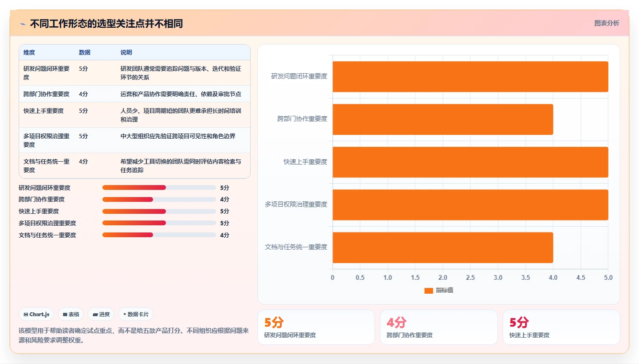This screenshot has height=364, width=639.
Task: Click the 研发问题闭环重要度 progress bar
Action: 159,188
